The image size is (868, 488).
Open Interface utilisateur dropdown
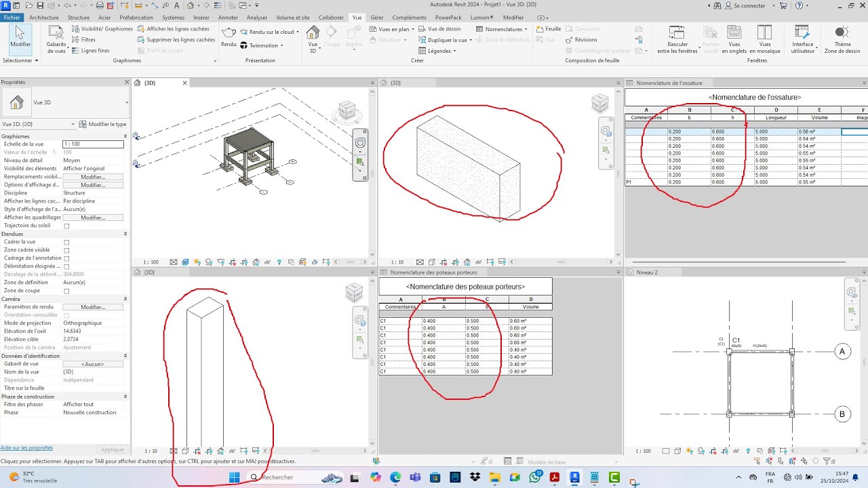pos(803,39)
